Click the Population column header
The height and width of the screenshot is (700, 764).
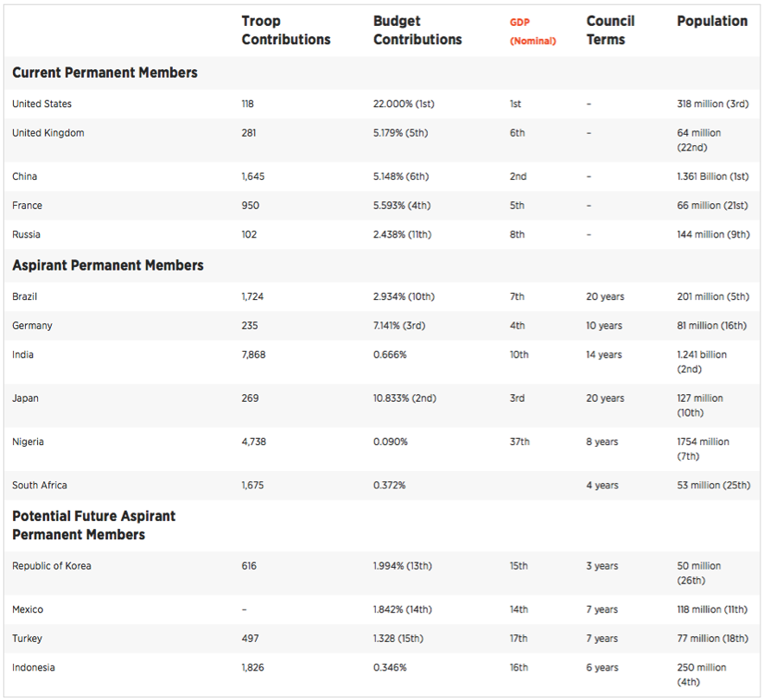[712, 22]
